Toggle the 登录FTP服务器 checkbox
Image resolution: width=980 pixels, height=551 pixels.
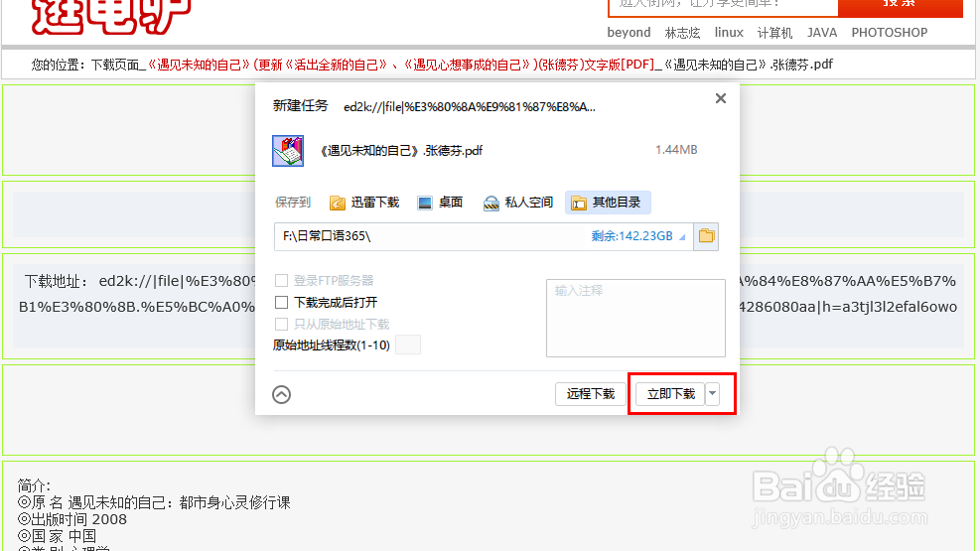pos(281,281)
